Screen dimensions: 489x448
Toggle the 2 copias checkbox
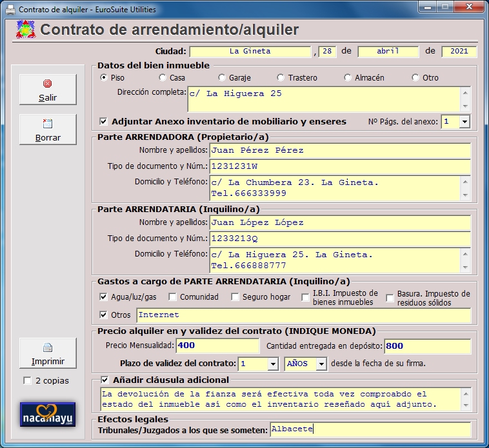point(27,380)
